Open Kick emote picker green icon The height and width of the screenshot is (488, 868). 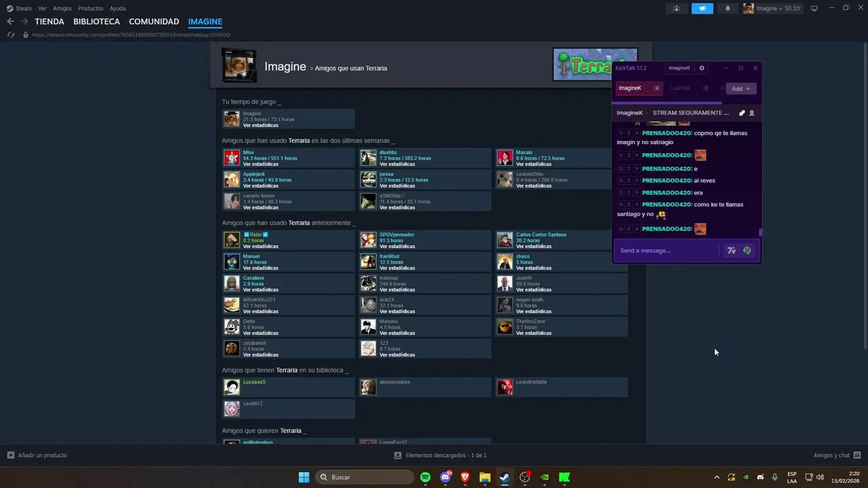(747, 251)
